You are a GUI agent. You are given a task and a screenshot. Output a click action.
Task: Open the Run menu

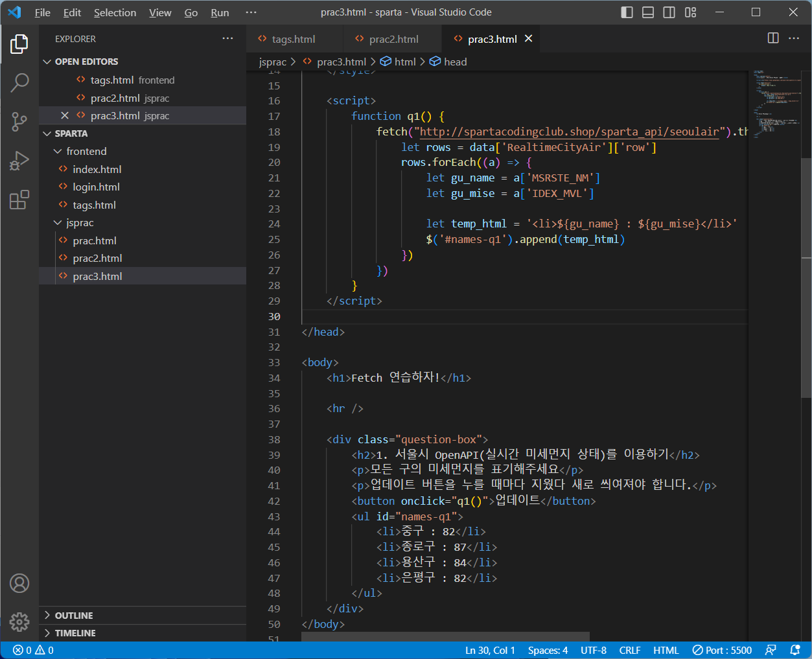pos(220,12)
